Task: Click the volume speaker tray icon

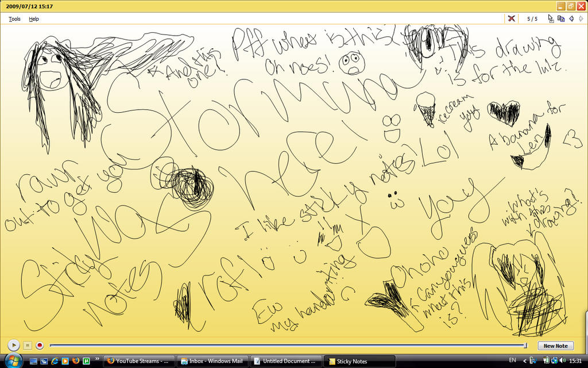Action: [563, 361]
